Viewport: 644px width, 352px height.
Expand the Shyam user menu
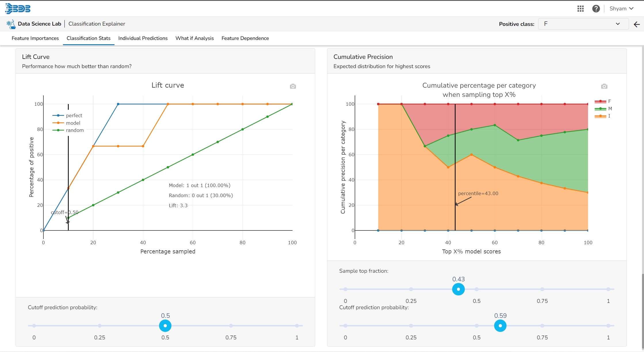pos(621,9)
